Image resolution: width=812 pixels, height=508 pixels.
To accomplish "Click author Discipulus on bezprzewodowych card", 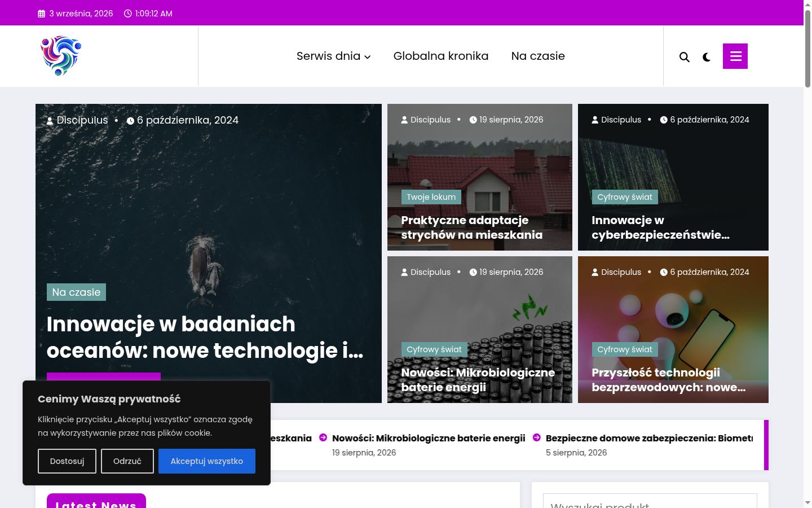I will (621, 272).
